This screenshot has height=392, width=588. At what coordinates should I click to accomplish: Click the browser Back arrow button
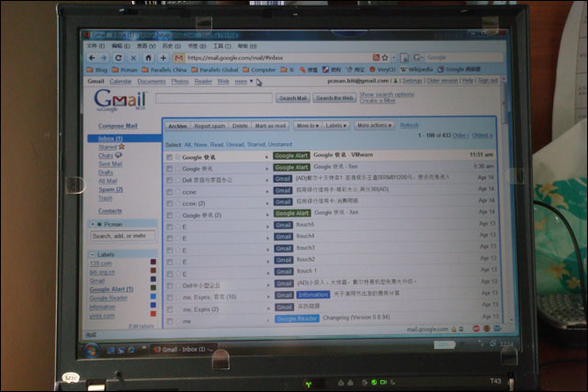pos(92,58)
